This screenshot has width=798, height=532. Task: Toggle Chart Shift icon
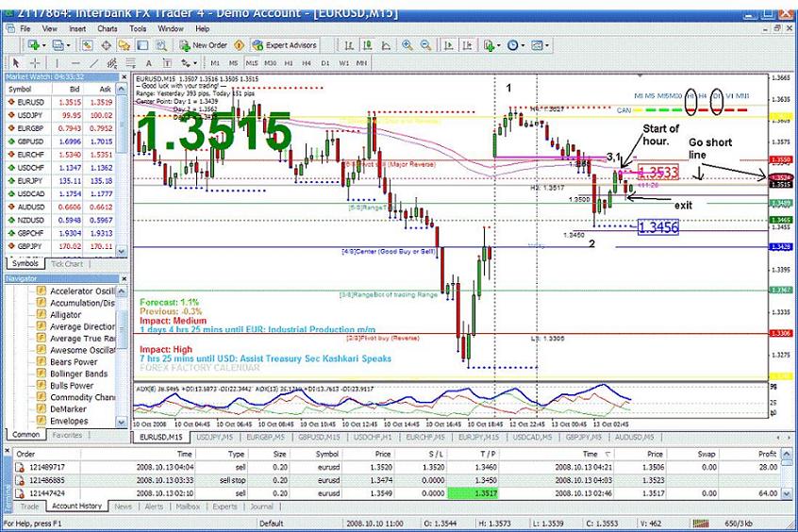point(467,45)
